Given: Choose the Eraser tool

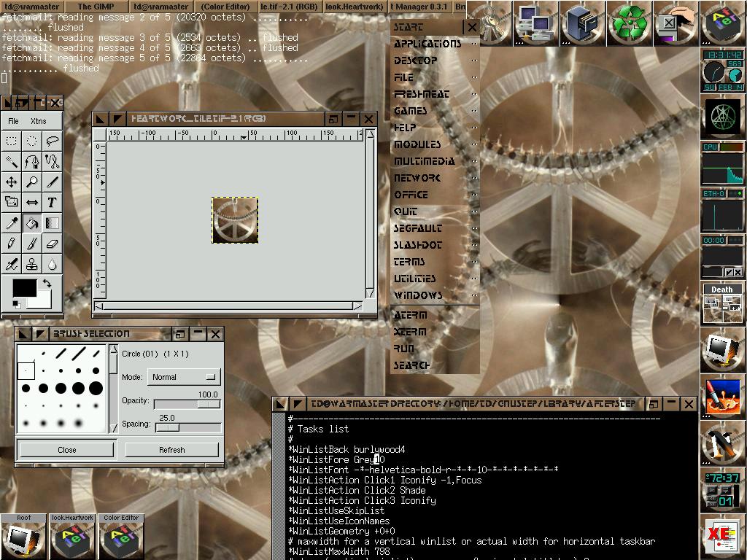Looking at the screenshot, I should point(53,244).
